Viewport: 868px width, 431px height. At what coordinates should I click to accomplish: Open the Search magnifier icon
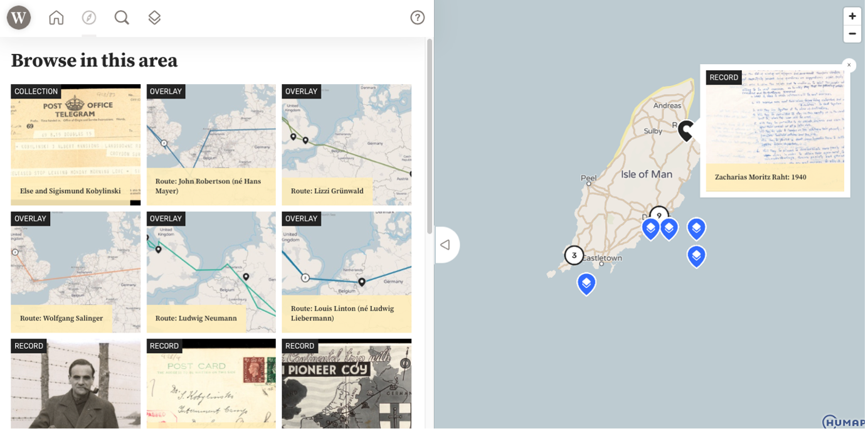point(122,18)
